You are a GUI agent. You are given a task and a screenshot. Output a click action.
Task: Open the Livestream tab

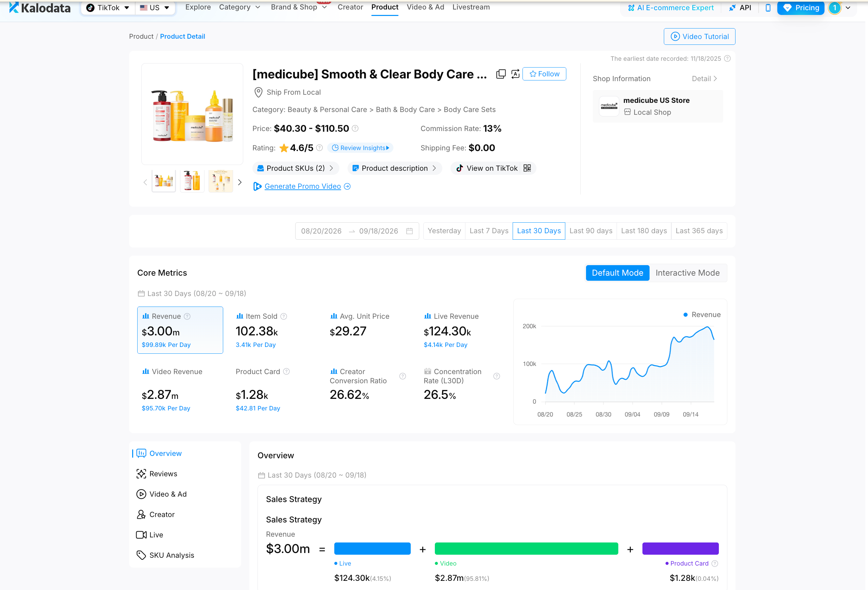tap(471, 7)
